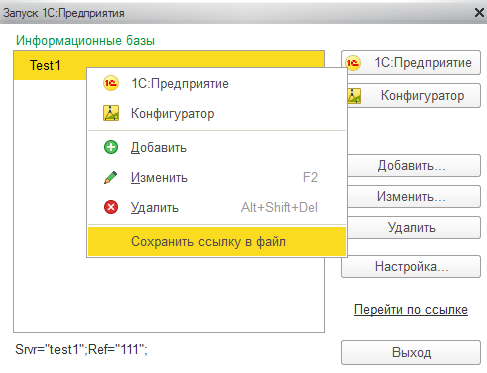Click the Добавить... button
This screenshot has width=487, height=373.
(x=414, y=165)
